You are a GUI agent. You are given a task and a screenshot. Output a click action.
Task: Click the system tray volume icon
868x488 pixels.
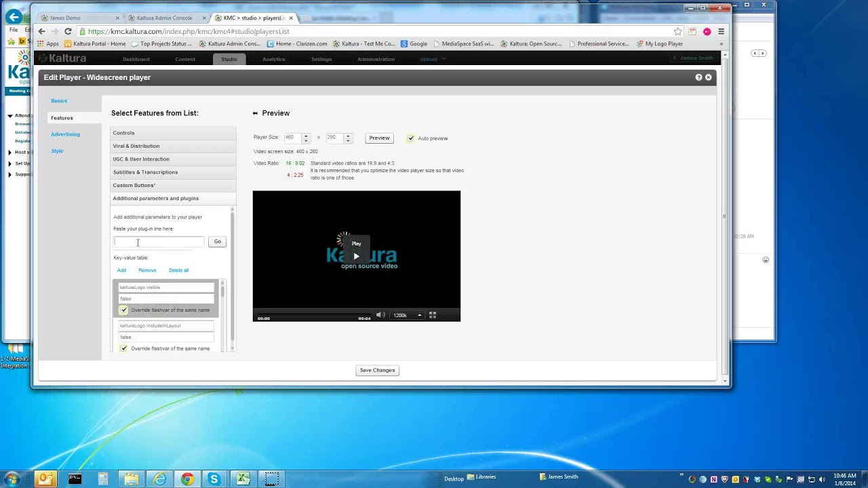pyautogui.click(x=823, y=479)
